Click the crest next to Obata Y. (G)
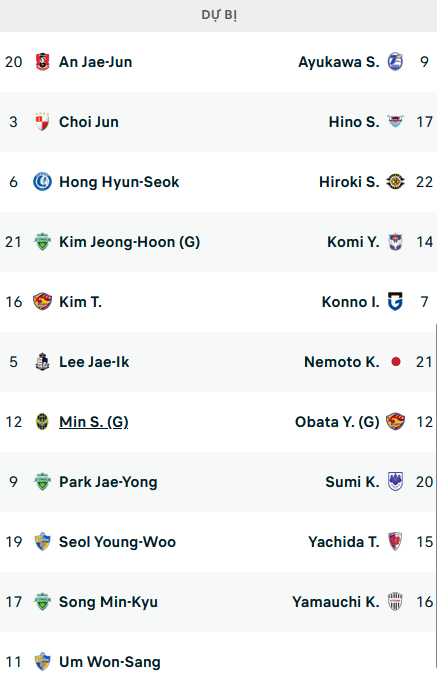The width and height of the screenshot is (437, 680). [x=395, y=422]
